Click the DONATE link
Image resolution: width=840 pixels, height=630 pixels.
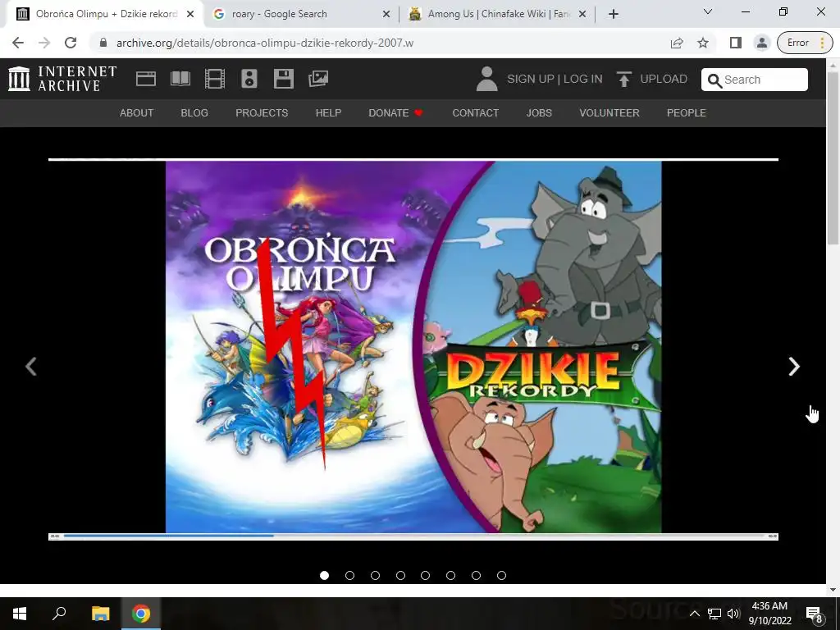[396, 113]
